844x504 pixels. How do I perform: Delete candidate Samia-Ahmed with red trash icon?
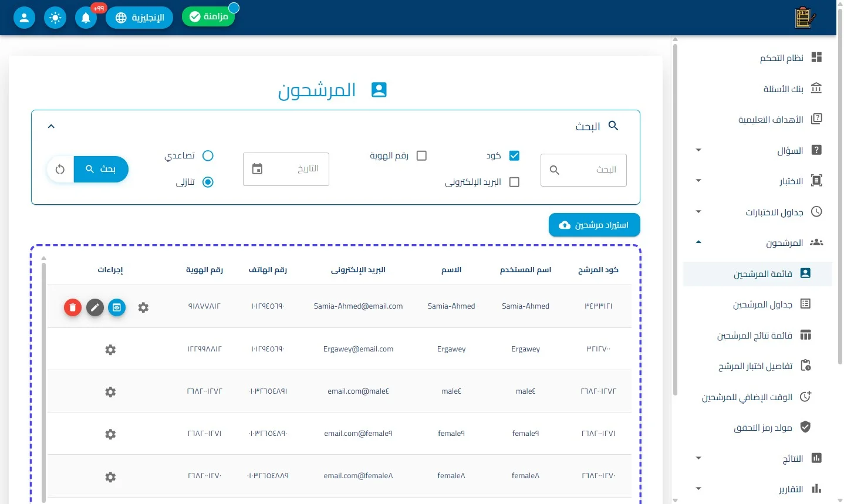73,307
